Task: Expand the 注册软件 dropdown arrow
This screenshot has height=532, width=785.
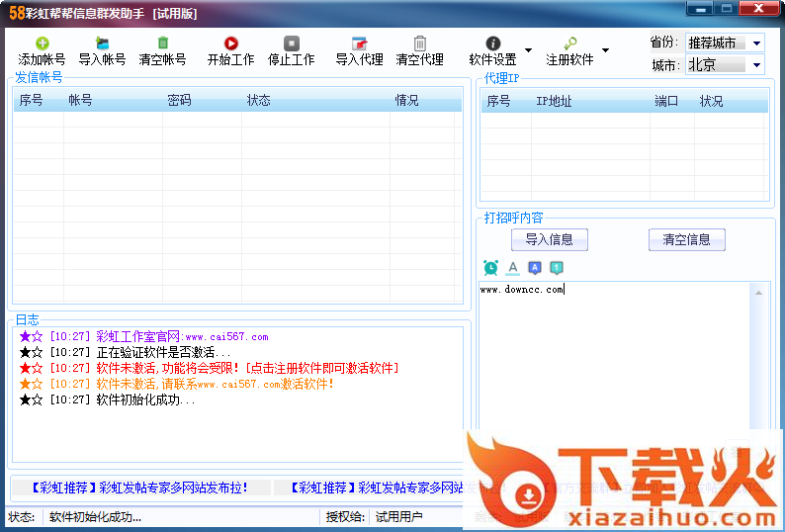Action: point(605,50)
